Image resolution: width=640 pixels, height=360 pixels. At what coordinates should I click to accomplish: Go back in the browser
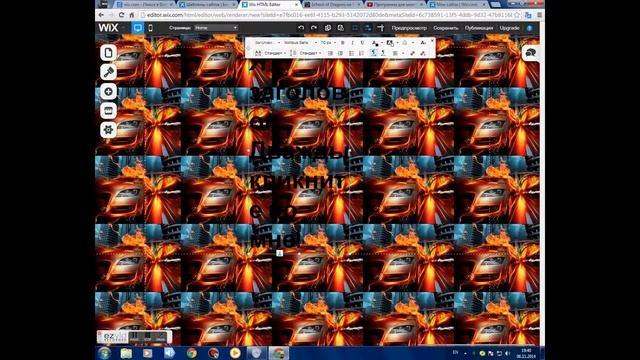(101, 15)
